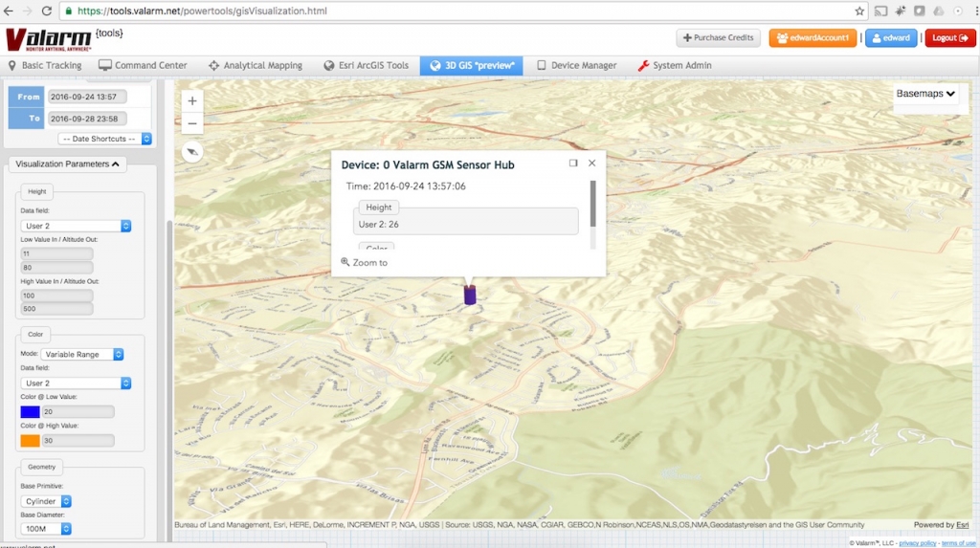The width and height of the screenshot is (980, 548).
Task: Open the Command Center tab
Action: pyautogui.click(x=144, y=65)
